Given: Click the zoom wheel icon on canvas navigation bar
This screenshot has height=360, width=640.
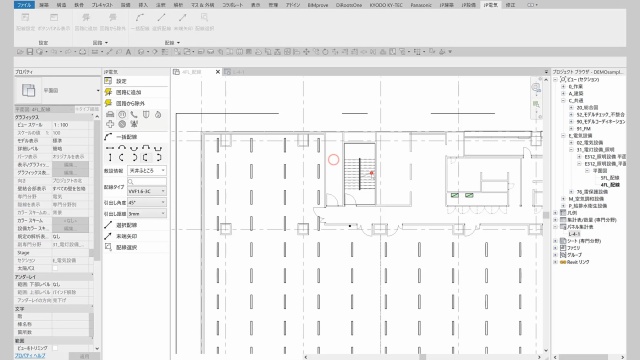Looking at the screenshot, I should click(x=536, y=87).
